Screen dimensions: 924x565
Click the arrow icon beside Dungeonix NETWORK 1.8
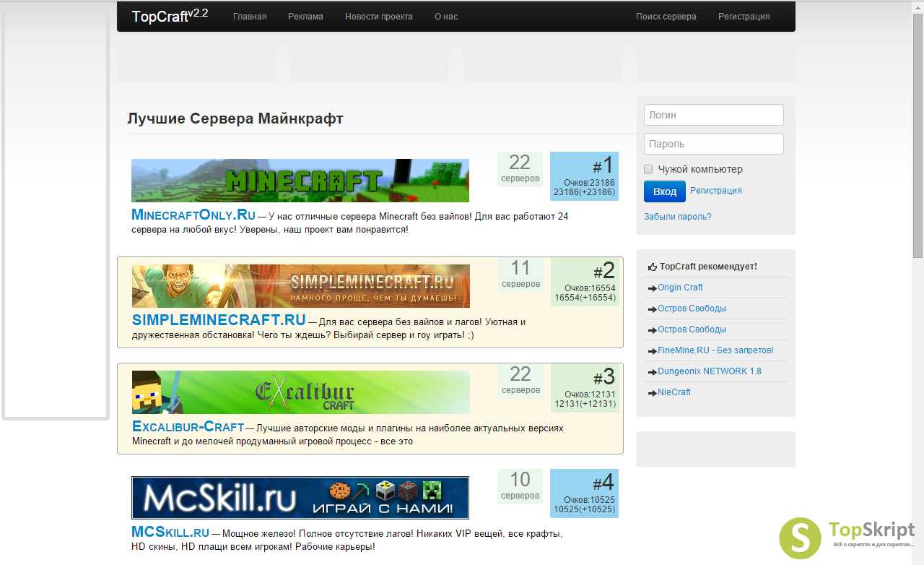(653, 371)
